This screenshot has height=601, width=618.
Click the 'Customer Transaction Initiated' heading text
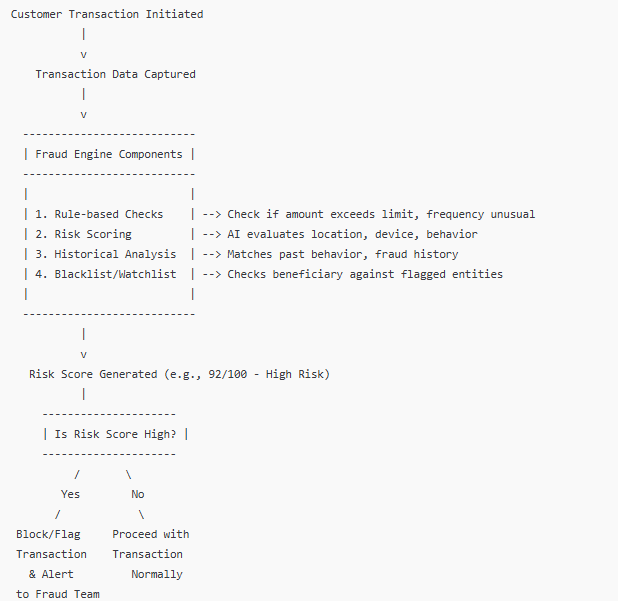click(107, 14)
